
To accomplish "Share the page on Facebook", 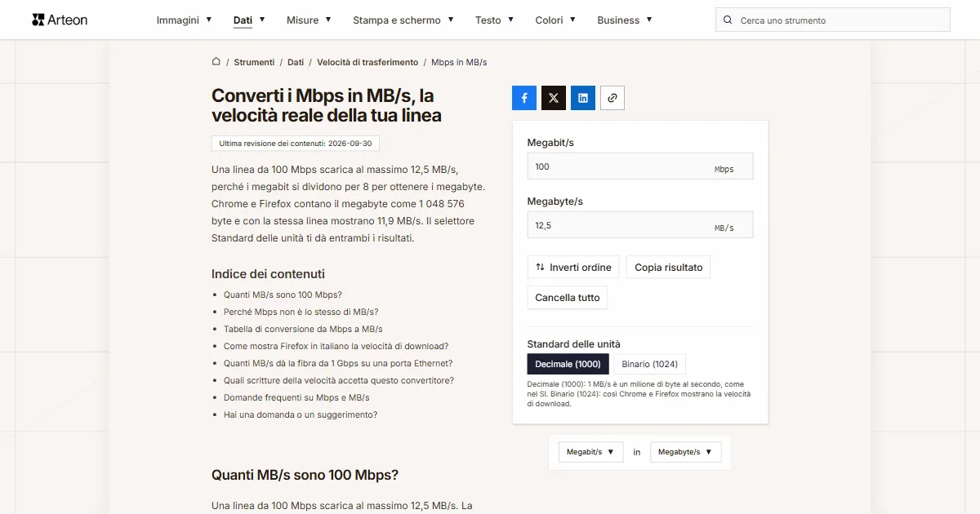I will point(524,98).
